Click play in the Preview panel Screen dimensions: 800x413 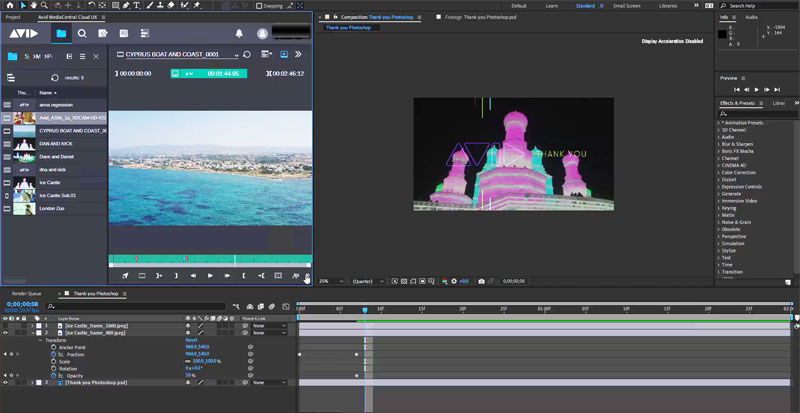pos(757,90)
